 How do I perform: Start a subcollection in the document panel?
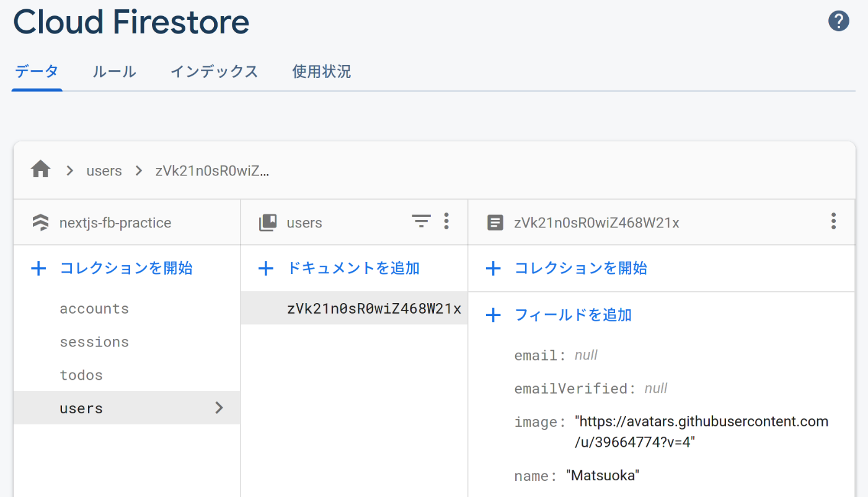tap(581, 268)
